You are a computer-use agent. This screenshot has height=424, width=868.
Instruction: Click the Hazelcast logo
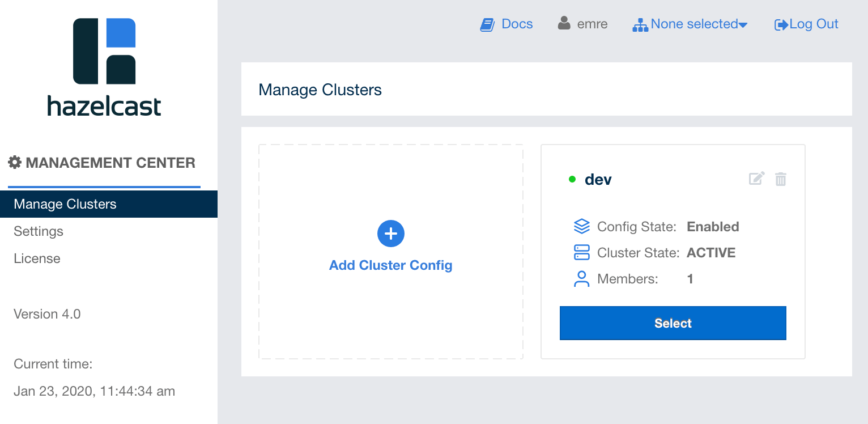[x=104, y=67]
